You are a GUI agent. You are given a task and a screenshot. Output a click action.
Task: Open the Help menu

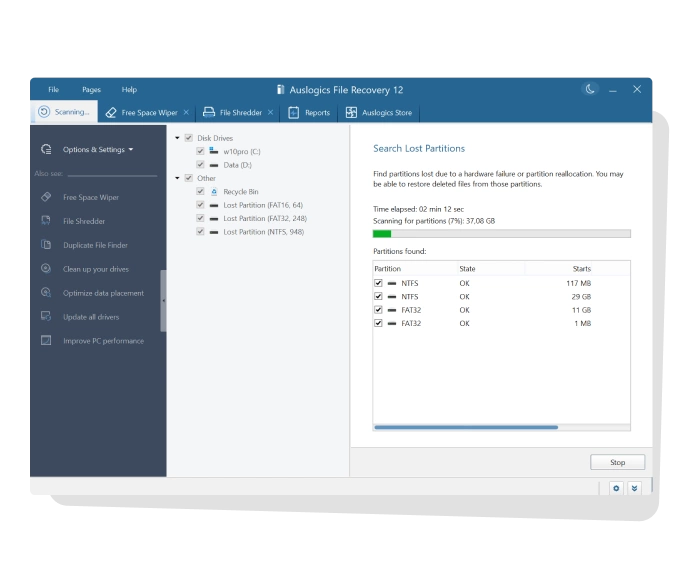[129, 89]
